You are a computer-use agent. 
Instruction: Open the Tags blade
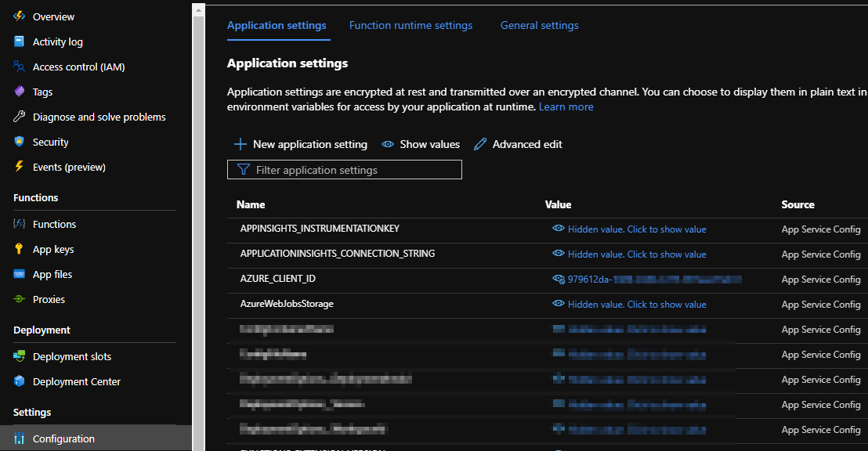click(42, 91)
